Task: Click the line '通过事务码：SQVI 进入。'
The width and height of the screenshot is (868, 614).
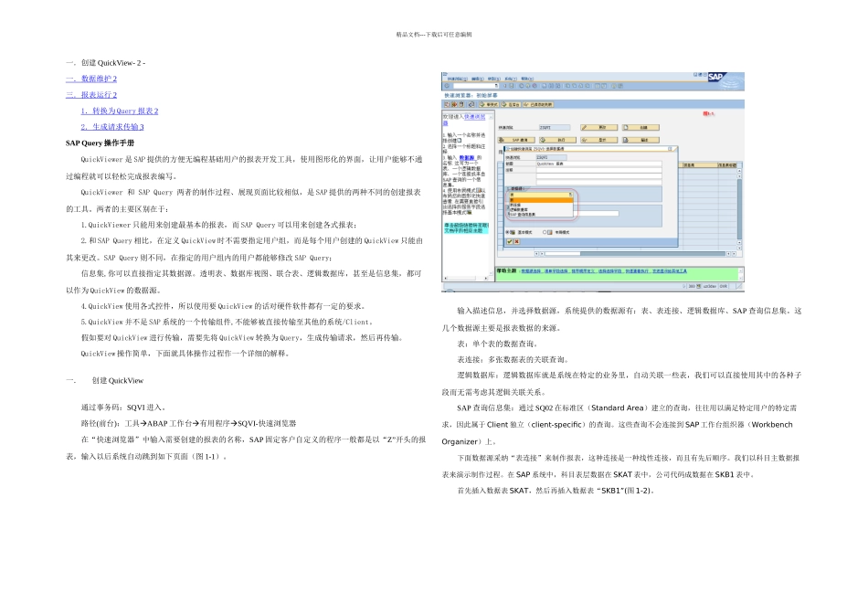Action: click(x=123, y=407)
